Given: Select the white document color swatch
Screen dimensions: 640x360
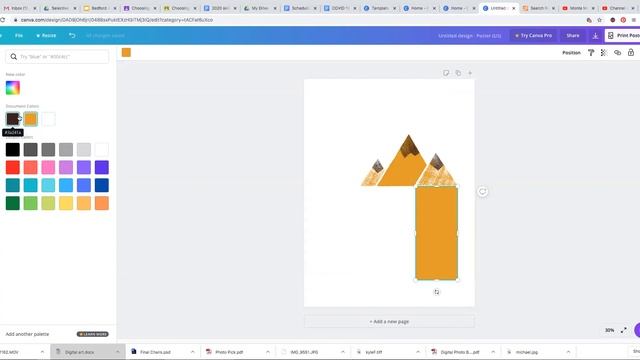Looking at the screenshot, I should [x=48, y=119].
